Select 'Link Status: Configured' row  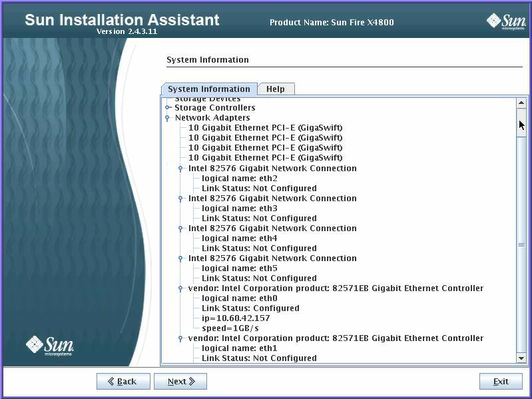(250, 308)
